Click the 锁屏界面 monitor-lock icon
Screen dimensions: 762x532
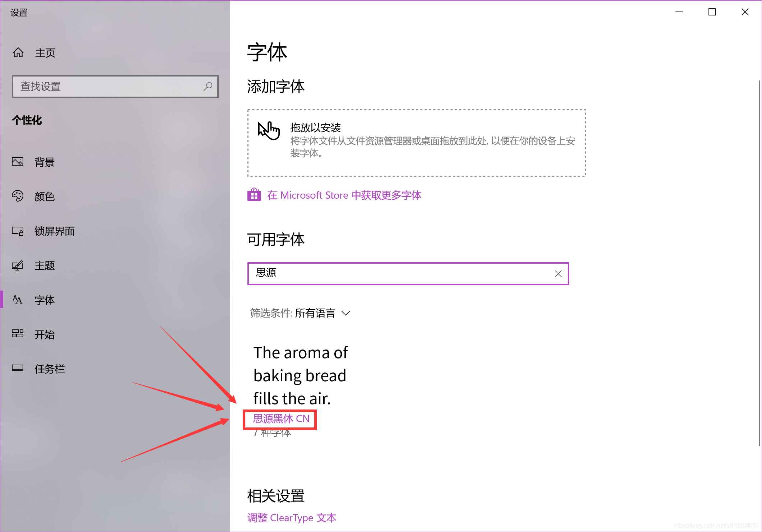point(18,231)
